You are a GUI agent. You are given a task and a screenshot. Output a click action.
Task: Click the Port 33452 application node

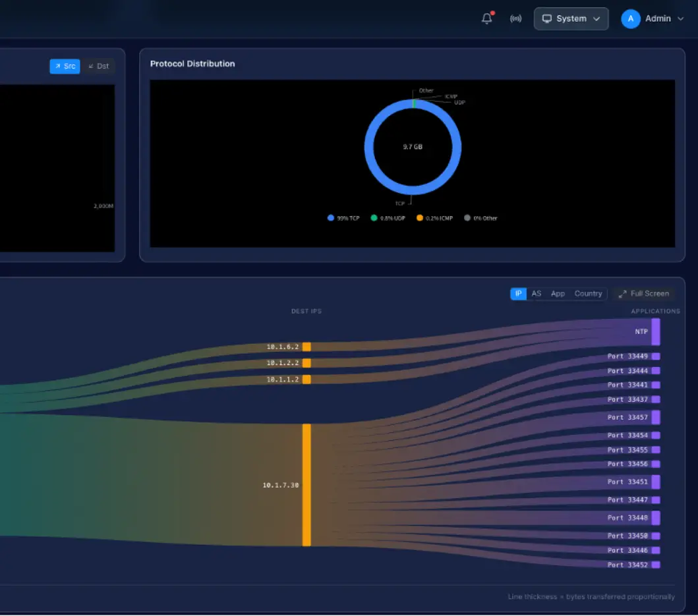655,565
